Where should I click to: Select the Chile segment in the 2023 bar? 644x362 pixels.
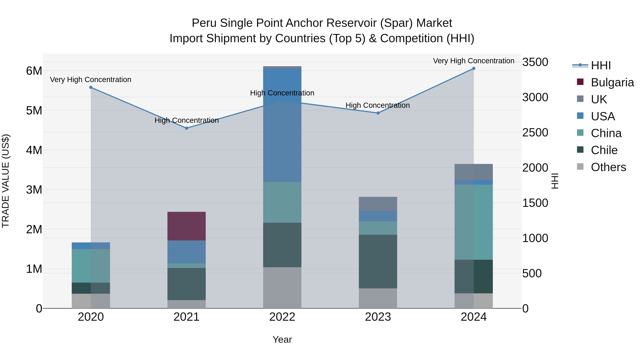378,262
